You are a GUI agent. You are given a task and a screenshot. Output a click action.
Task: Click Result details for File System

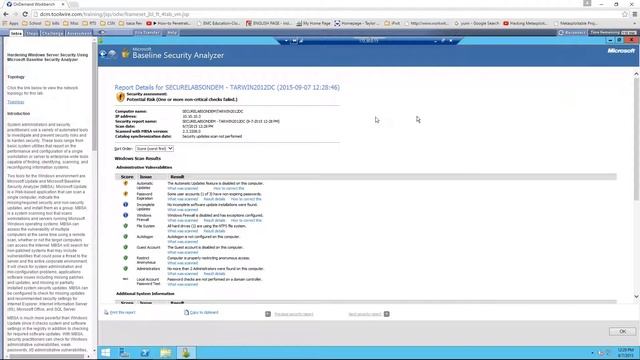[214, 231]
